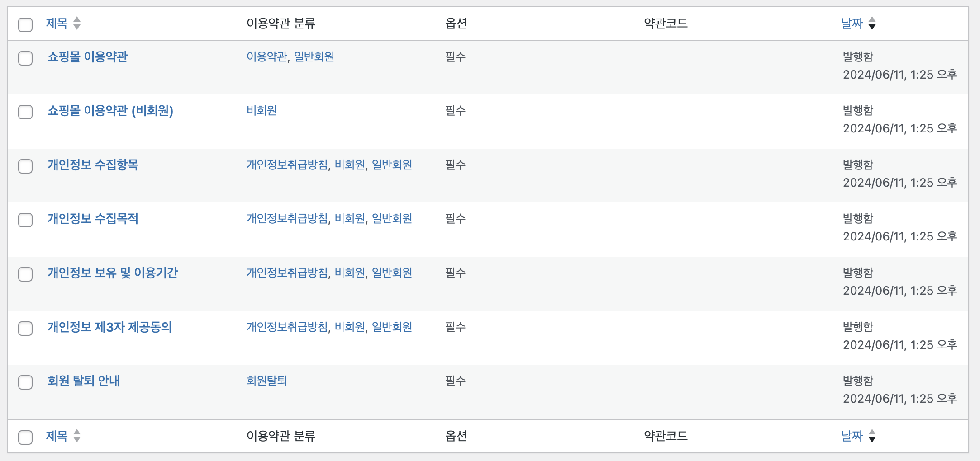Toggle the header select-all checkbox
Image resolution: width=980 pixels, height=461 pixels.
coord(25,24)
